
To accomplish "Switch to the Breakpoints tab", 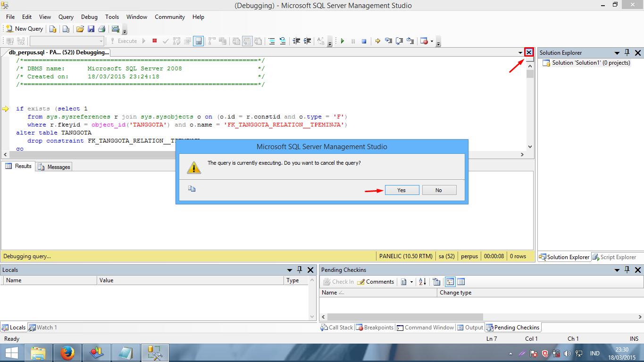I will click(x=375, y=327).
